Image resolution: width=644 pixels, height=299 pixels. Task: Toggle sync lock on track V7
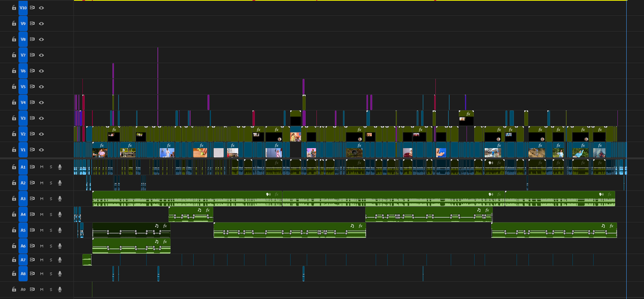click(32, 55)
